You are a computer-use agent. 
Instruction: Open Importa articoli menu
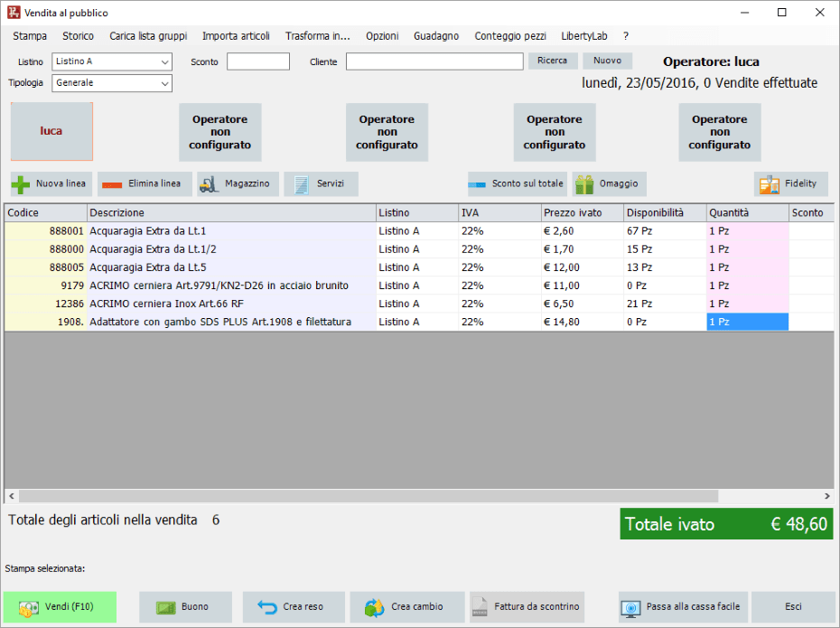pos(237,36)
